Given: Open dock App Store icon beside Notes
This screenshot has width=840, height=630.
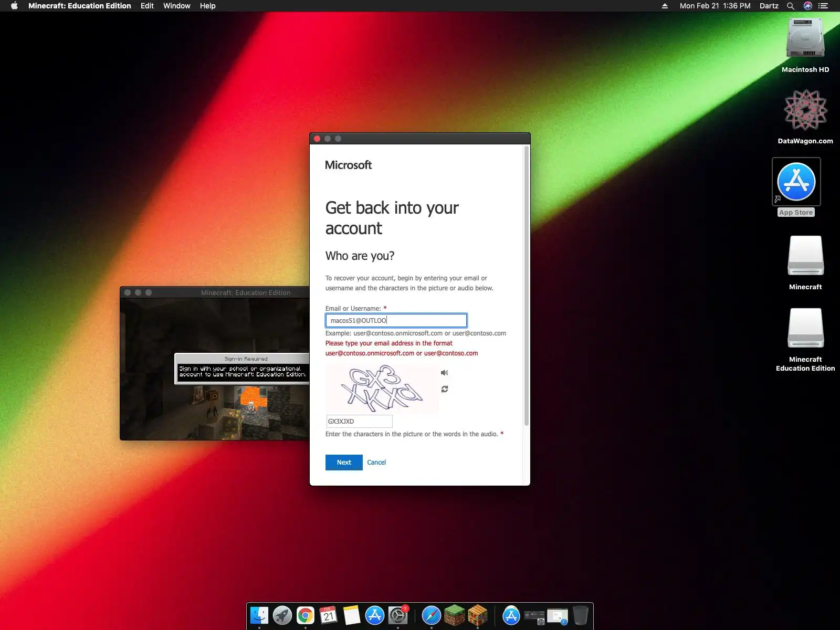Looking at the screenshot, I should 375,615.
